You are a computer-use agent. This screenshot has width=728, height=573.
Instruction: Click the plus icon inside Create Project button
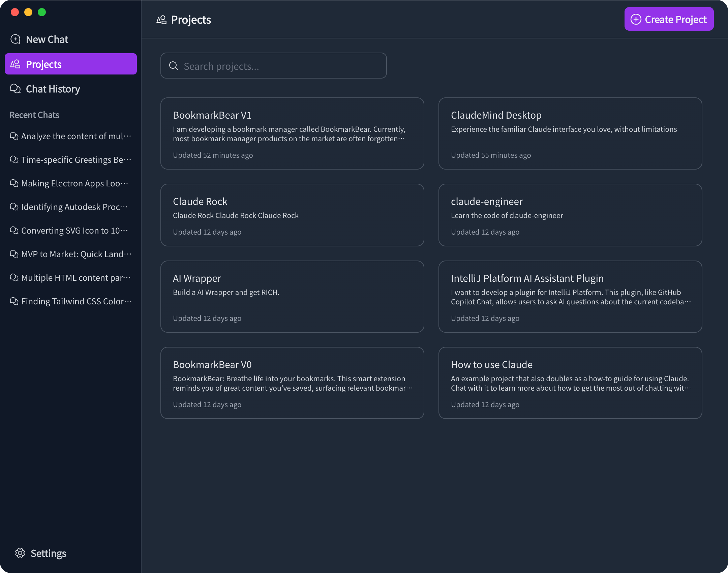click(x=636, y=19)
